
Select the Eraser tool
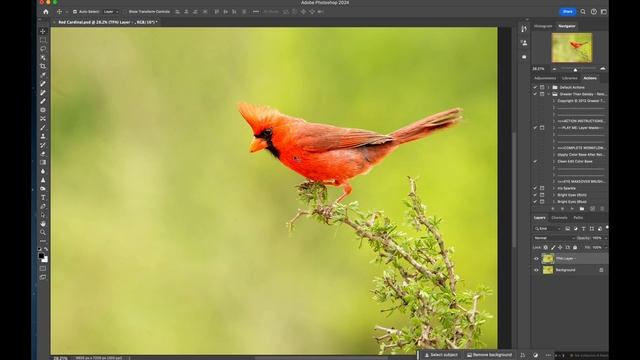pyautogui.click(x=43, y=154)
